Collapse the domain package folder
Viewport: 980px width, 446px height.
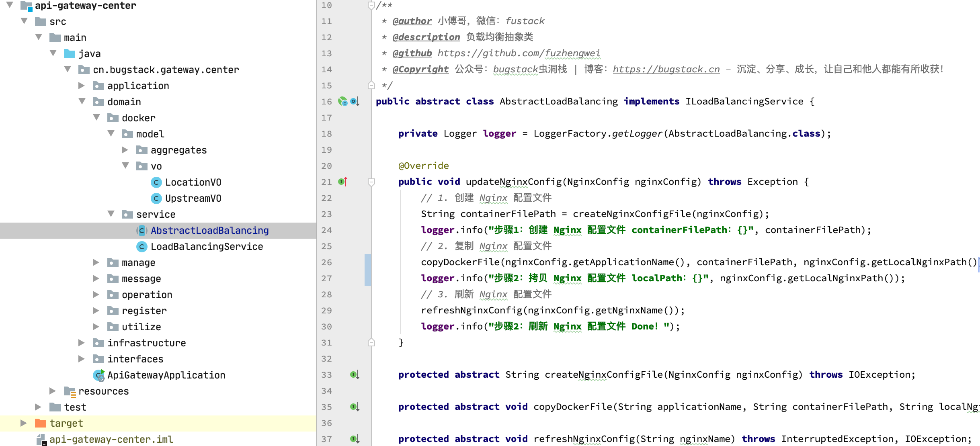[x=82, y=101]
